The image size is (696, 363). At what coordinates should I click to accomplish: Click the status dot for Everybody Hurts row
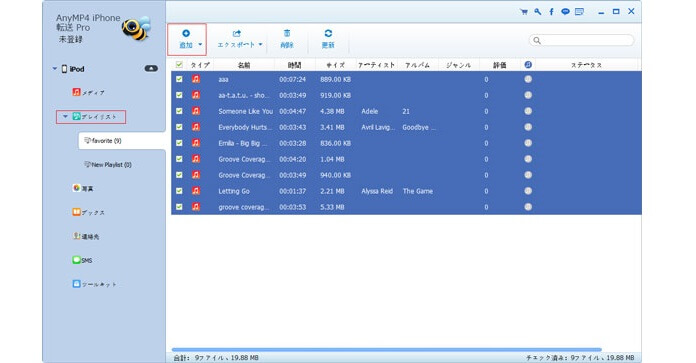(528, 127)
